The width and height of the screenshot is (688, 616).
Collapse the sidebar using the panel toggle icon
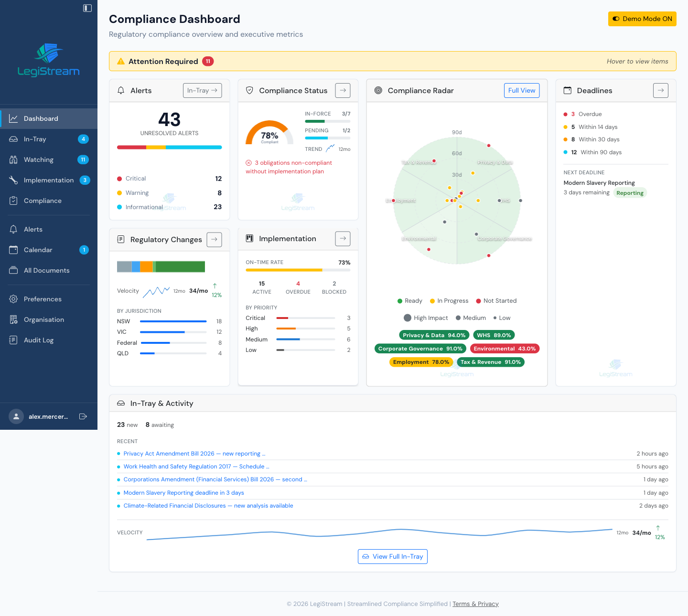point(86,8)
